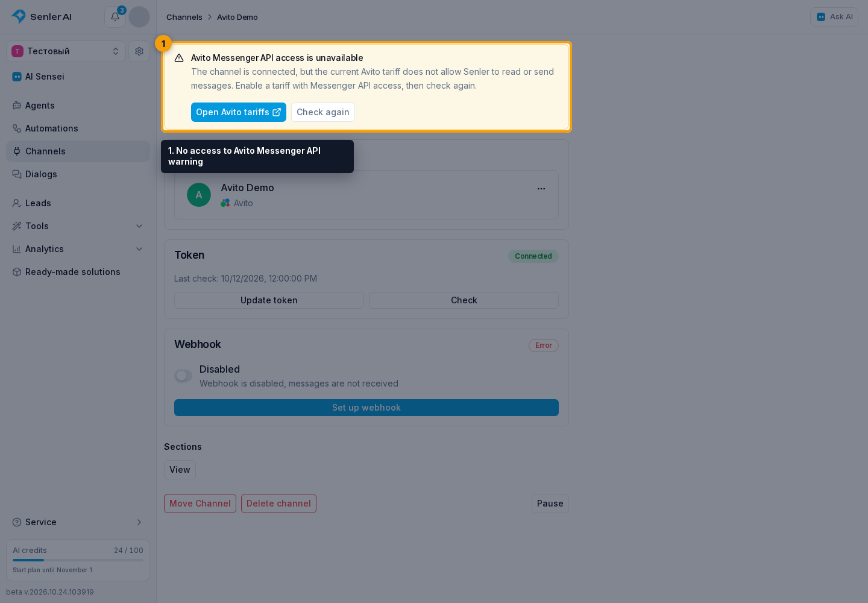Click beta v.2026.10.24.103919 version text
Screen dimensions: 868x603
(x=50, y=592)
